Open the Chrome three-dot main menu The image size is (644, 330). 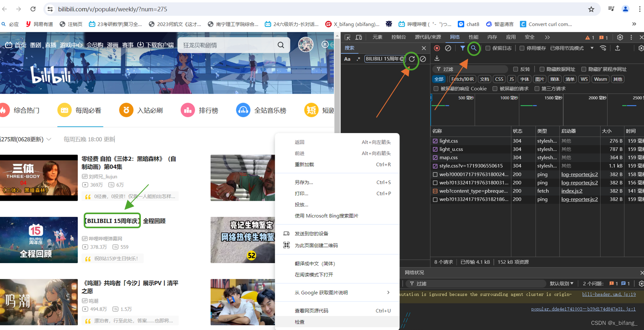[x=640, y=9]
